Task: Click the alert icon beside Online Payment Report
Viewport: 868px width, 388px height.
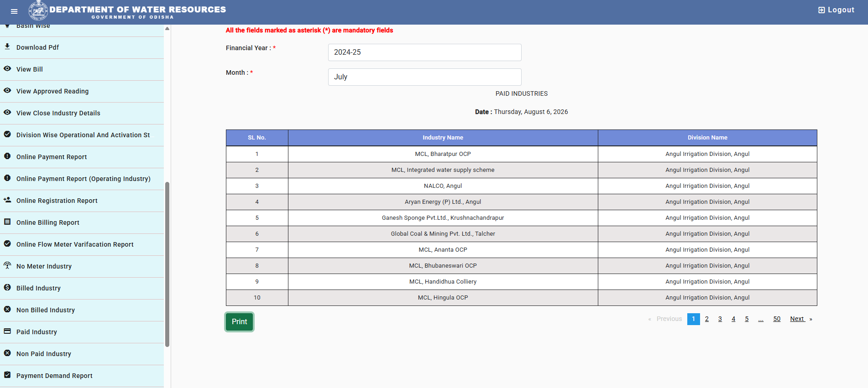Action: point(7,156)
